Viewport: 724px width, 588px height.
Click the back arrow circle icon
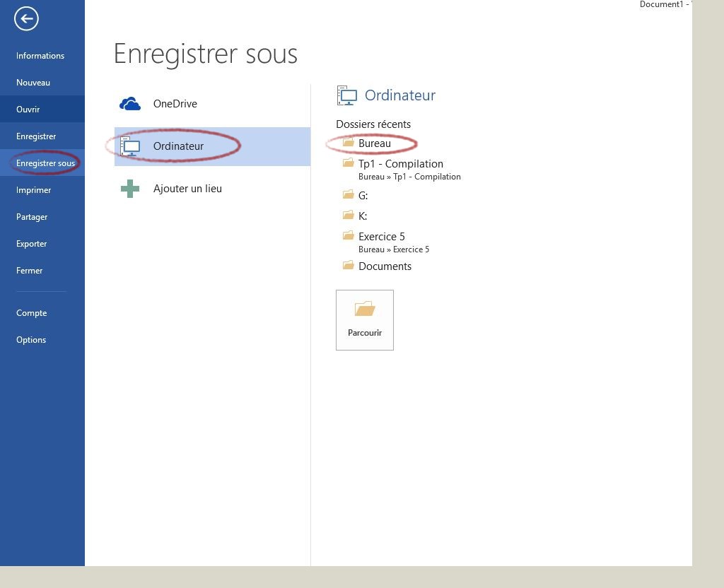[26, 19]
